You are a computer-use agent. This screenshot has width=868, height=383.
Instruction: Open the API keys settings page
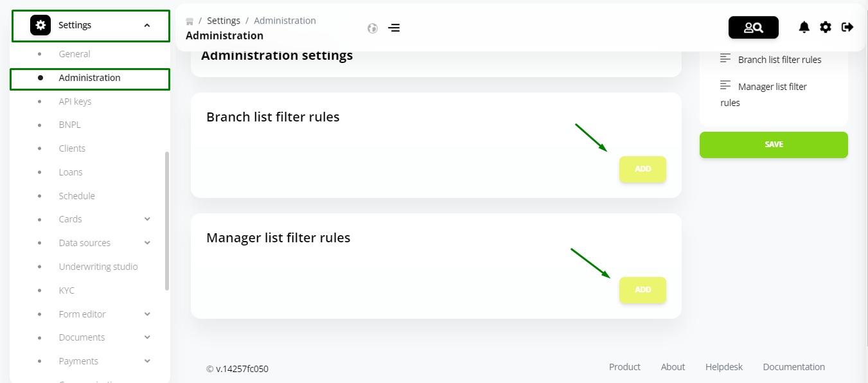[75, 102]
